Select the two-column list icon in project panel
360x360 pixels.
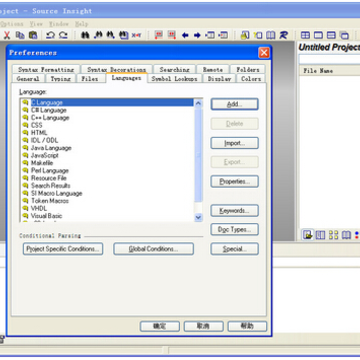[320, 235]
